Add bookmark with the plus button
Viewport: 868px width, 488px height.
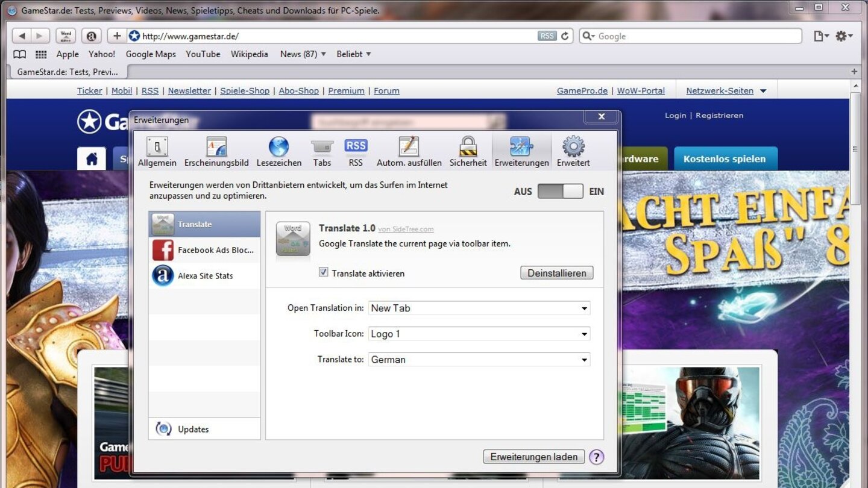coord(117,36)
